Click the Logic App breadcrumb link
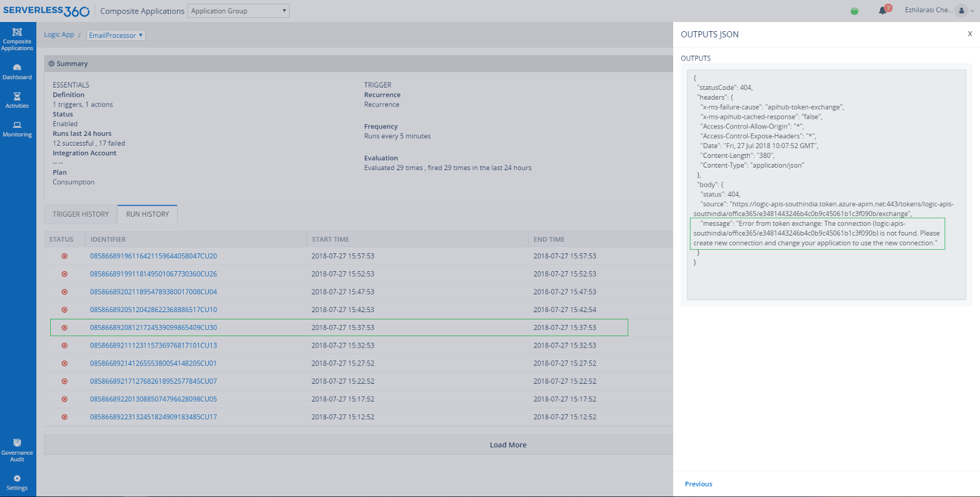Viewport: 980px width, 497px height. pos(59,35)
